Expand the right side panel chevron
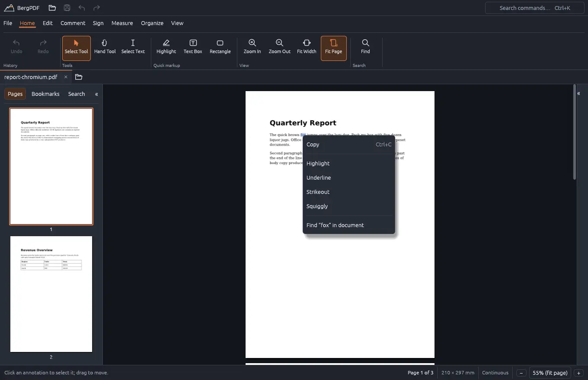Screen dimensions: 588x380 point(578,93)
